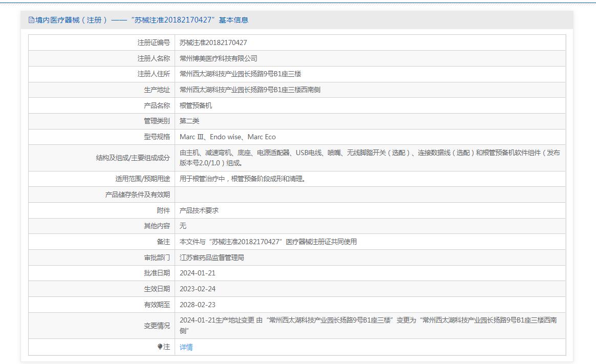Open the 详情 link

click(x=186, y=347)
